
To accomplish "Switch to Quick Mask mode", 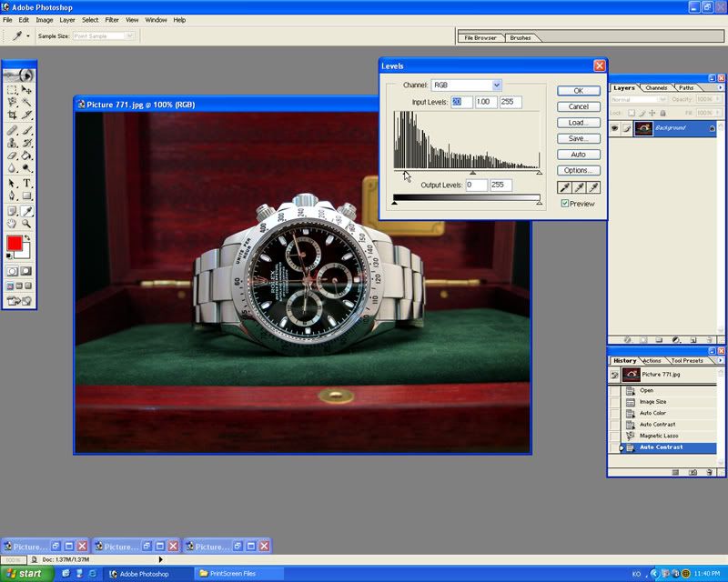I will click(x=26, y=271).
